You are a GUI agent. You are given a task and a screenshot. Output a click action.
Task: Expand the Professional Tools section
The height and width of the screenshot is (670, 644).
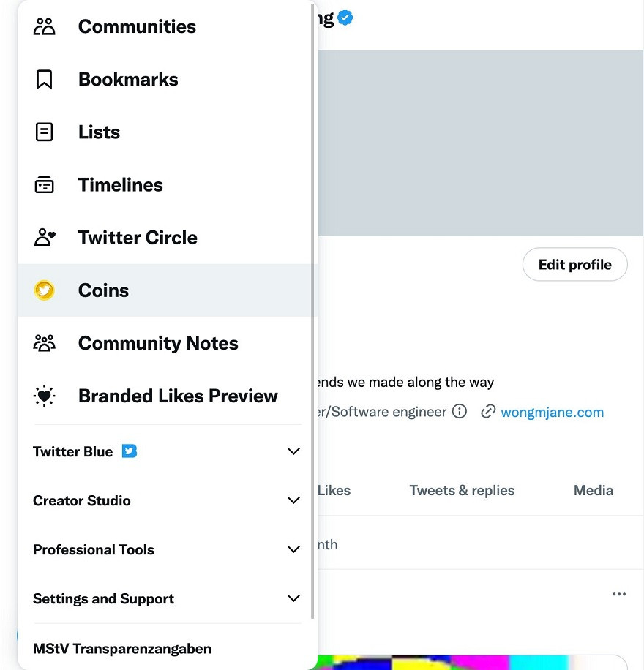[x=293, y=549]
